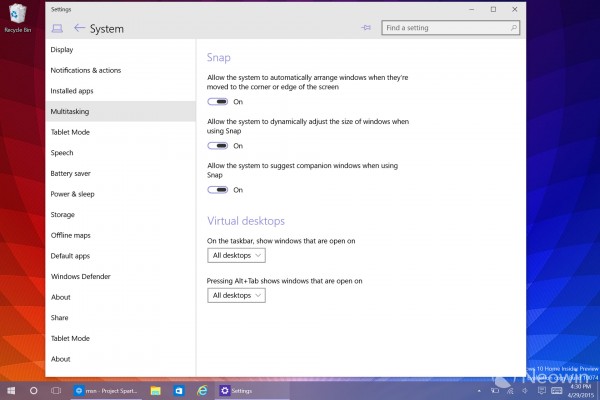The width and height of the screenshot is (600, 400).
Task: Open the Alt+Tab 'All desktops' dropdown
Action: coord(236,296)
